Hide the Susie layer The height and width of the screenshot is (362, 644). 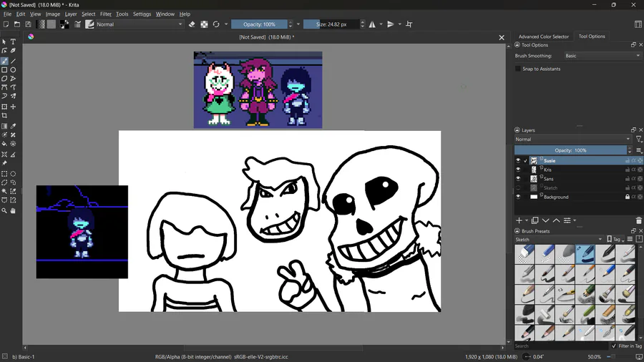coord(518,160)
